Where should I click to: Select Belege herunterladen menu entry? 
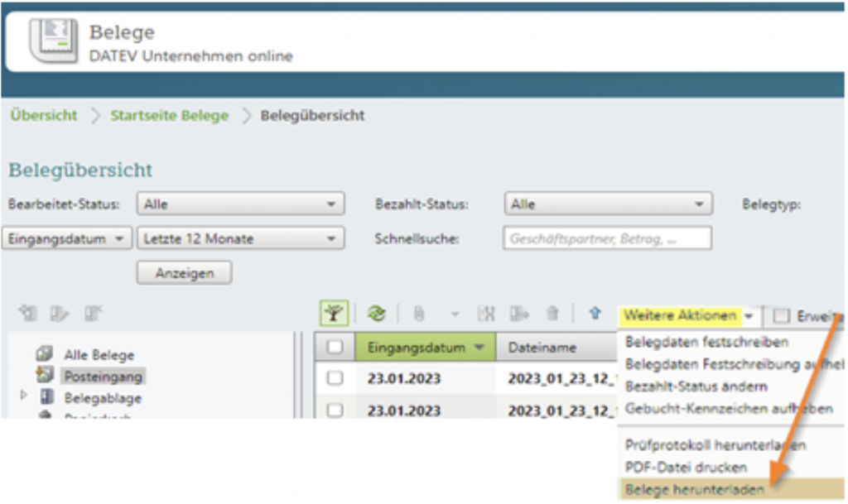pyautogui.click(x=695, y=489)
